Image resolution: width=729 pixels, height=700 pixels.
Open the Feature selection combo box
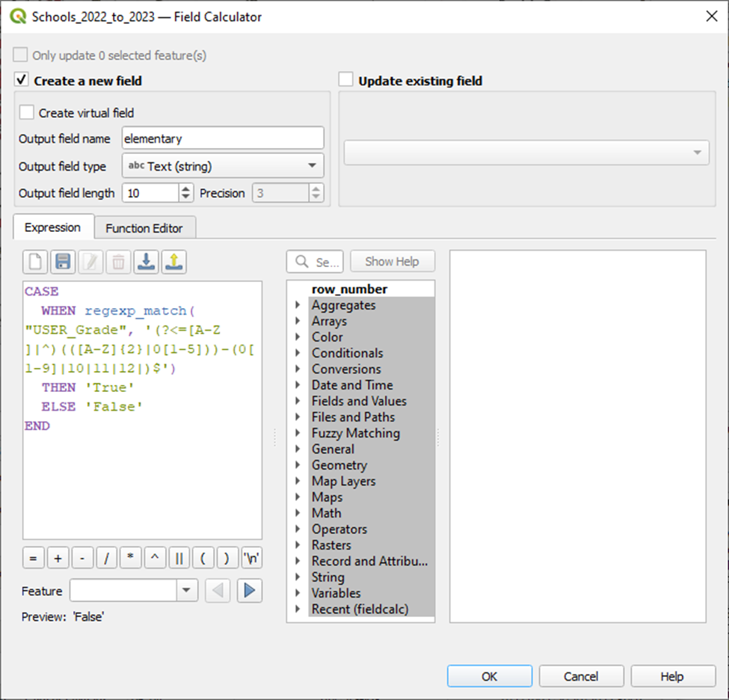[x=133, y=591]
